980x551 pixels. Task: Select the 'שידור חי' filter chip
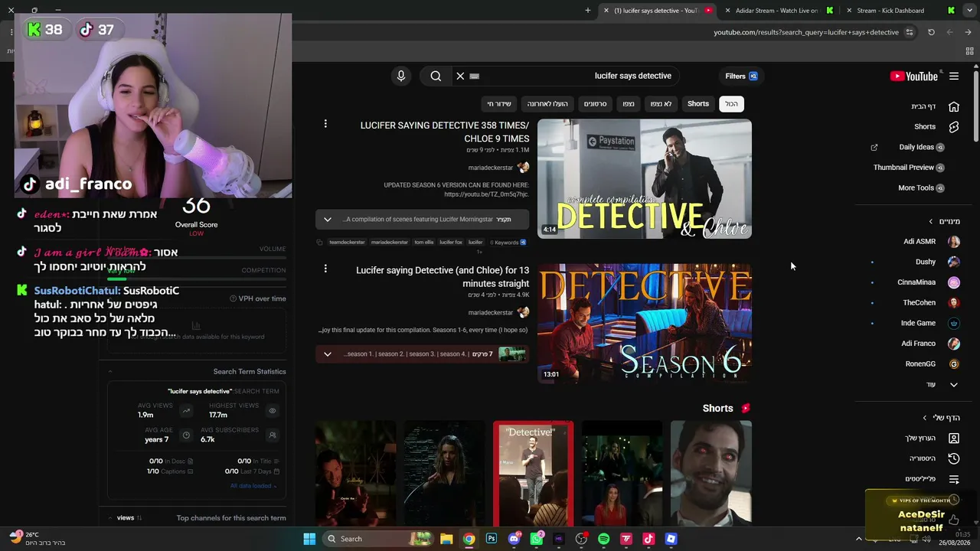tap(499, 104)
